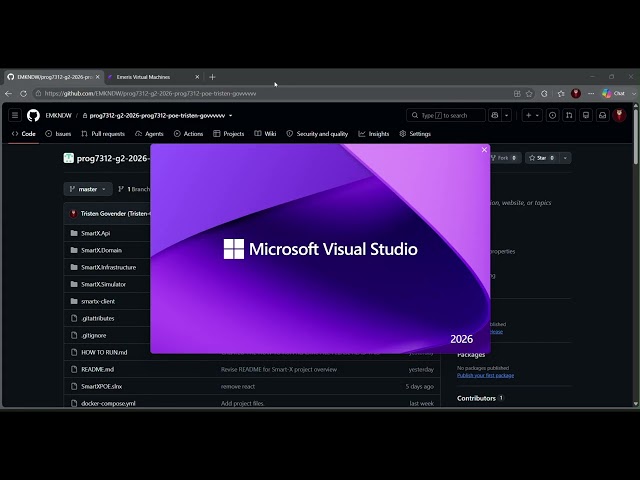Open the SmartX.Infrastructure folder
Screen dimensions: 640x480
[109, 267]
